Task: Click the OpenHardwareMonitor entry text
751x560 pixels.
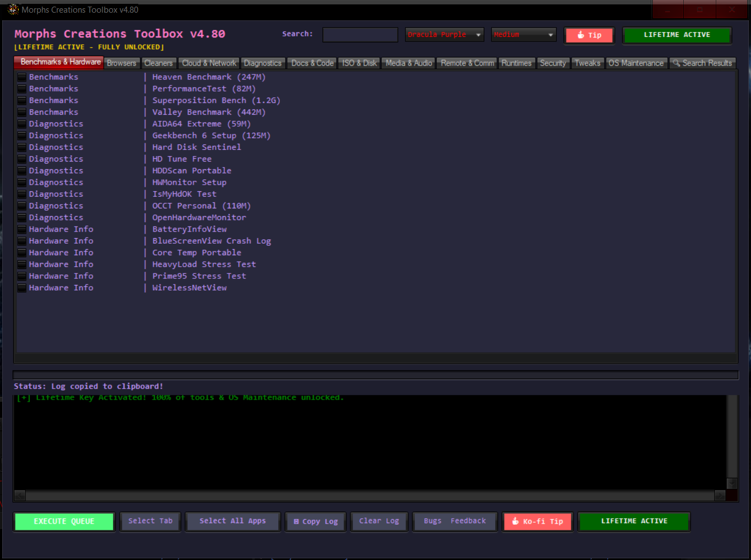Action: tap(199, 218)
